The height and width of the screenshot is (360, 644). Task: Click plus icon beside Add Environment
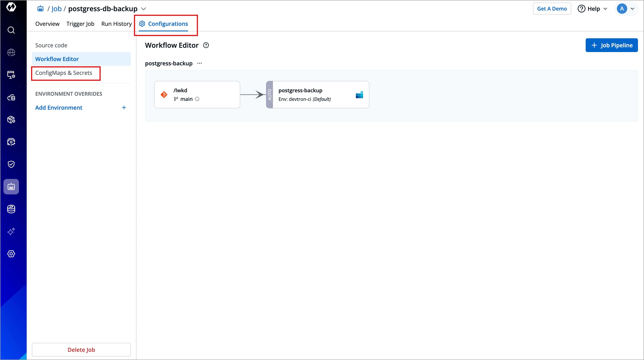(x=124, y=108)
